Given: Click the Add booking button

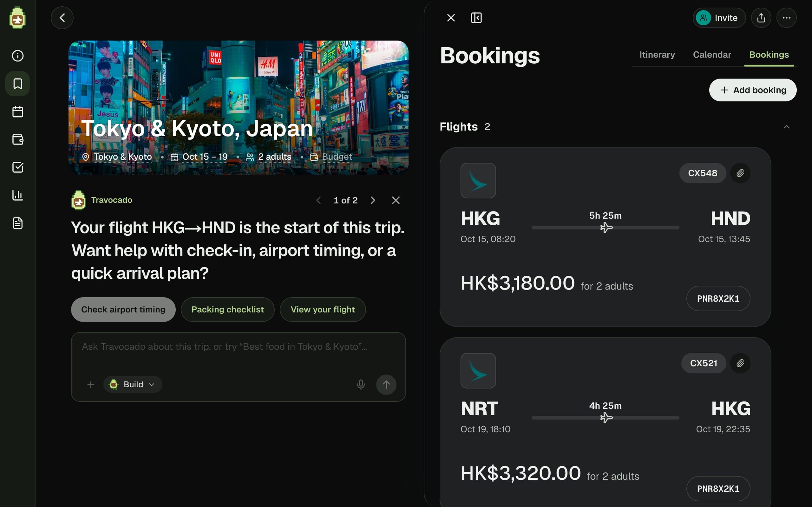Looking at the screenshot, I should click(753, 90).
